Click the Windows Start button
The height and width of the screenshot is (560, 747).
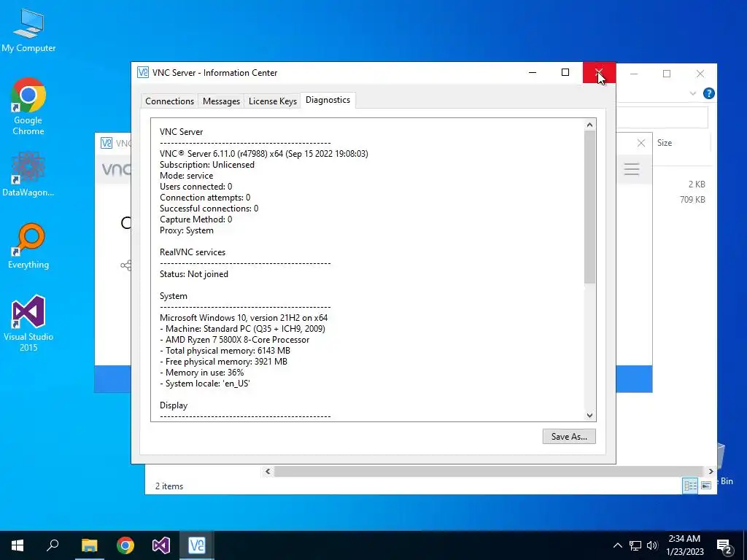[18, 545]
